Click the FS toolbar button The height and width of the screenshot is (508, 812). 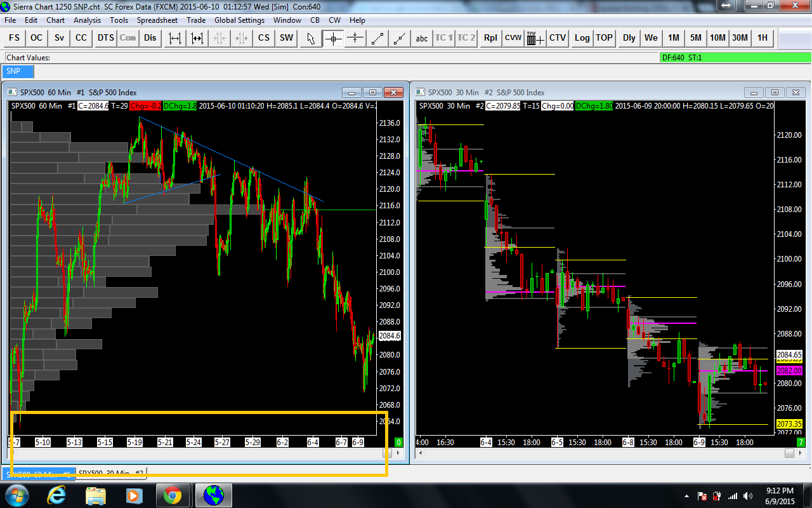(x=15, y=37)
